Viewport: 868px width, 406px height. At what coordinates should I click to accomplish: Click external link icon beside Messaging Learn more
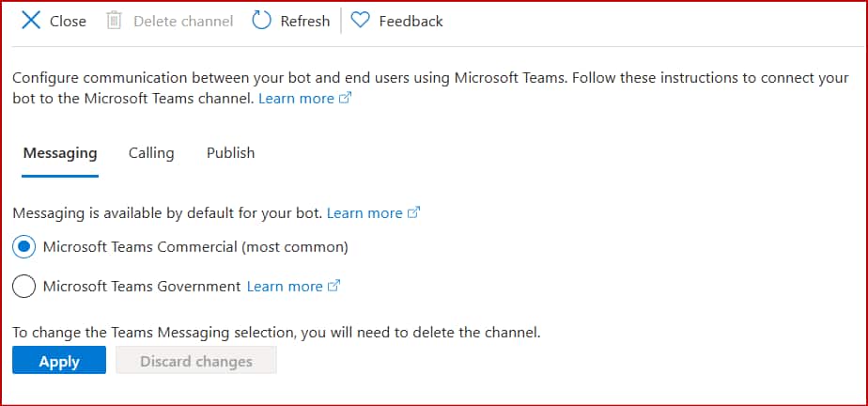412,213
